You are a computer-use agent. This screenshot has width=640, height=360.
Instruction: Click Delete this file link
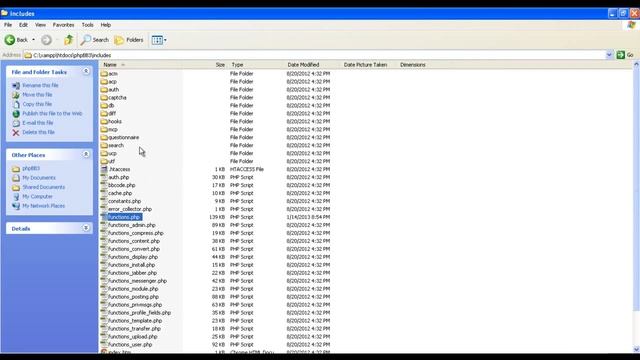tap(38, 132)
